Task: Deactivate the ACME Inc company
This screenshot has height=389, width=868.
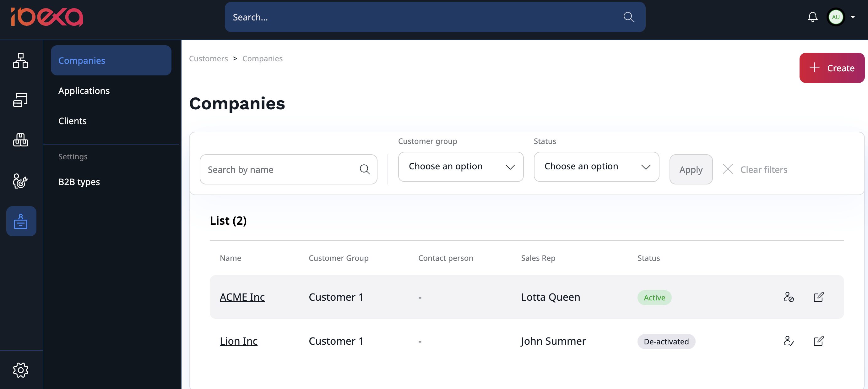Action: coord(789,297)
